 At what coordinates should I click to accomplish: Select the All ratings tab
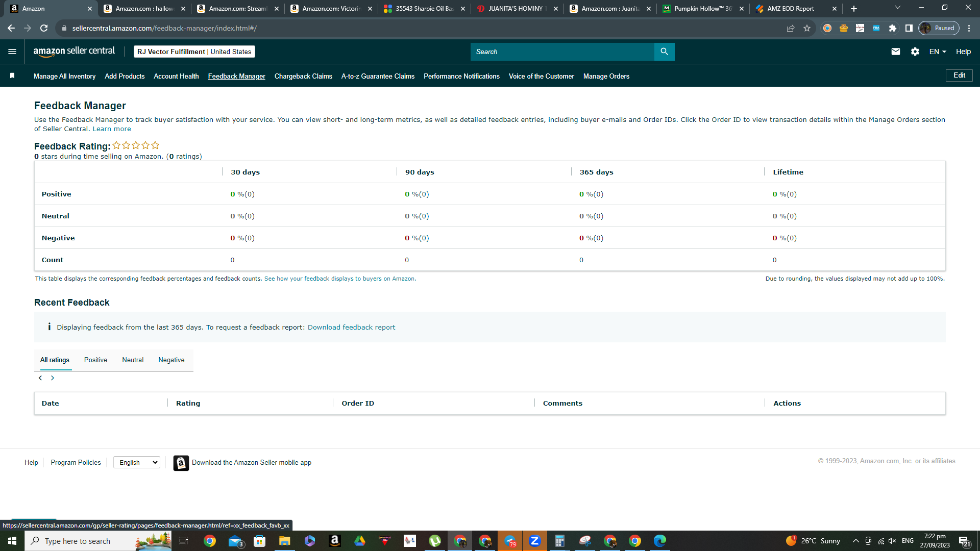(x=55, y=360)
